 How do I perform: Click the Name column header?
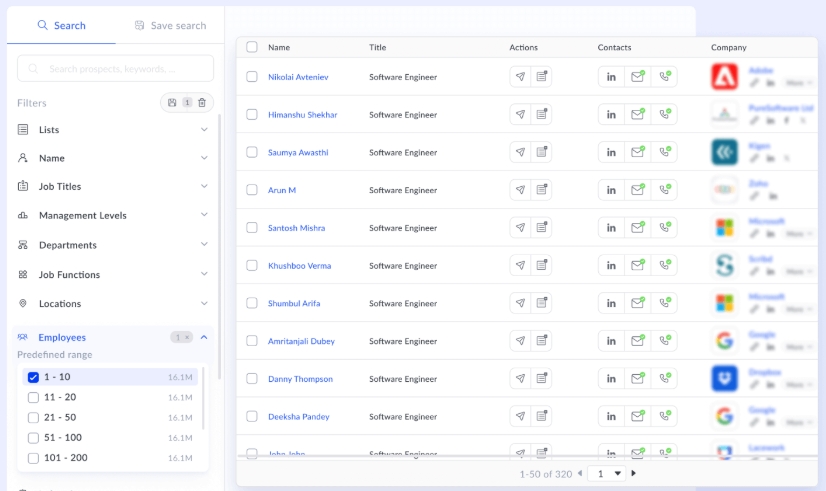coord(279,47)
